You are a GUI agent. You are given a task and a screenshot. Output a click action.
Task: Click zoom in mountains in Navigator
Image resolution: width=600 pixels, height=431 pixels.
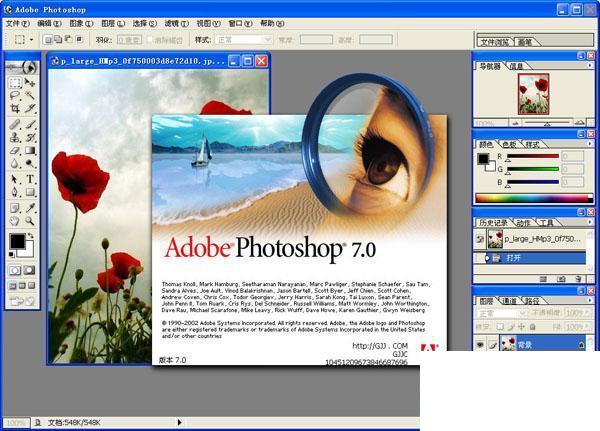pyautogui.click(x=580, y=123)
